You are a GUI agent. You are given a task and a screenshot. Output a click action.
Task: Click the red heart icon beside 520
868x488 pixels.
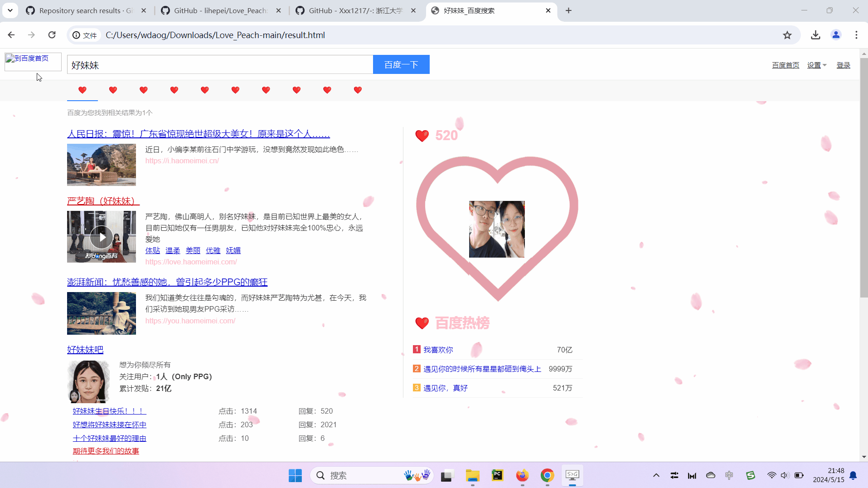(x=422, y=136)
